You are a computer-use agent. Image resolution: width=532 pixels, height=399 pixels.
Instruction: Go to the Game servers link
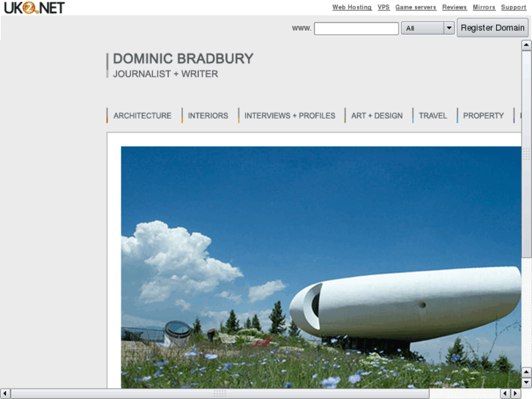pos(416,7)
